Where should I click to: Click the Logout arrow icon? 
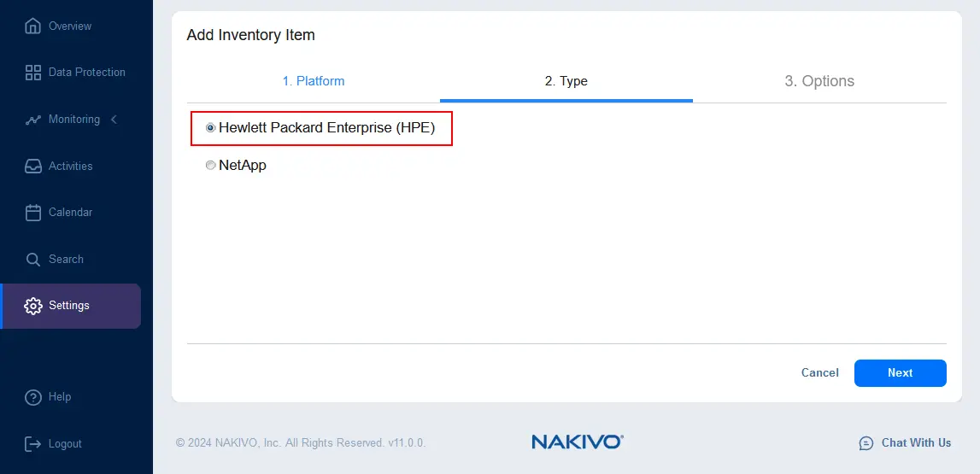point(32,444)
